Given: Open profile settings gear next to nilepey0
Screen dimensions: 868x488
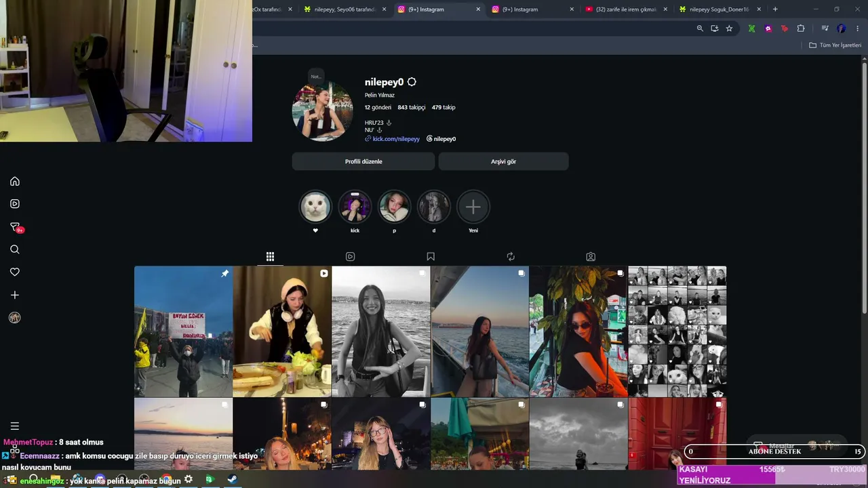Looking at the screenshot, I should tap(412, 82).
